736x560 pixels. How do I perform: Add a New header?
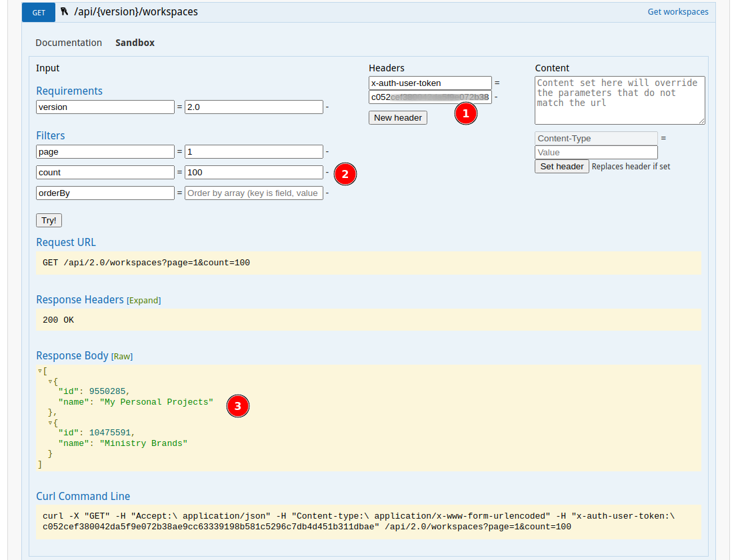click(x=397, y=118)
